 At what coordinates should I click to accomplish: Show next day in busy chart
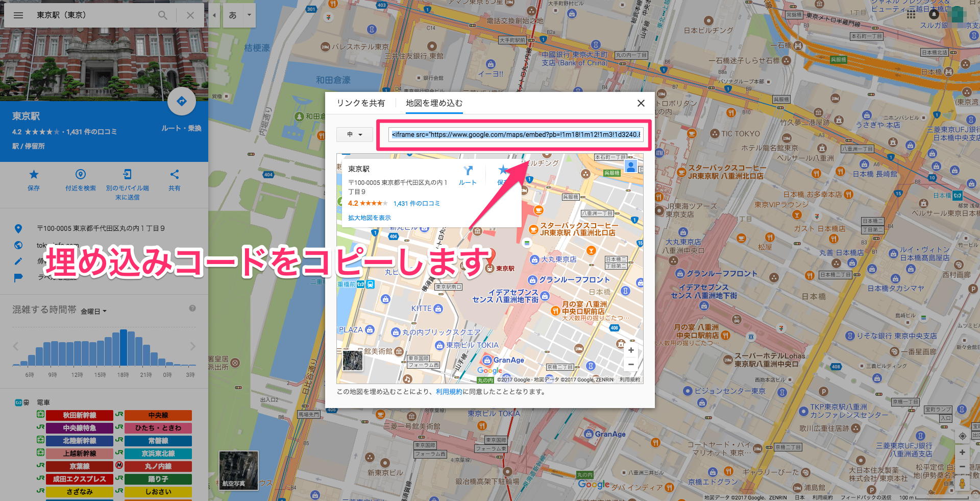pos(192,346)
